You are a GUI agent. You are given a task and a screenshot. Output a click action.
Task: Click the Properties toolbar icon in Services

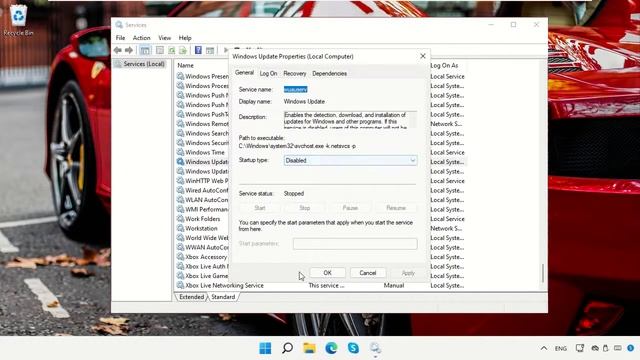(160, 50)
